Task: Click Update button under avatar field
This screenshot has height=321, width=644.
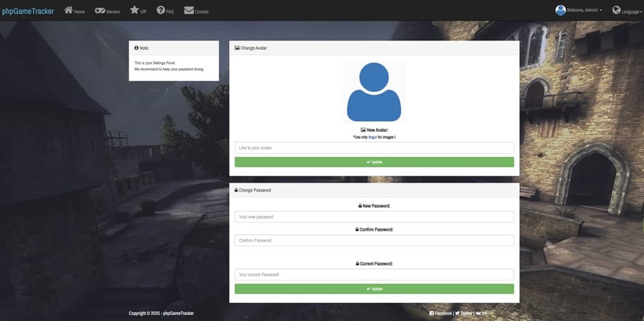Action: (374, 162)
